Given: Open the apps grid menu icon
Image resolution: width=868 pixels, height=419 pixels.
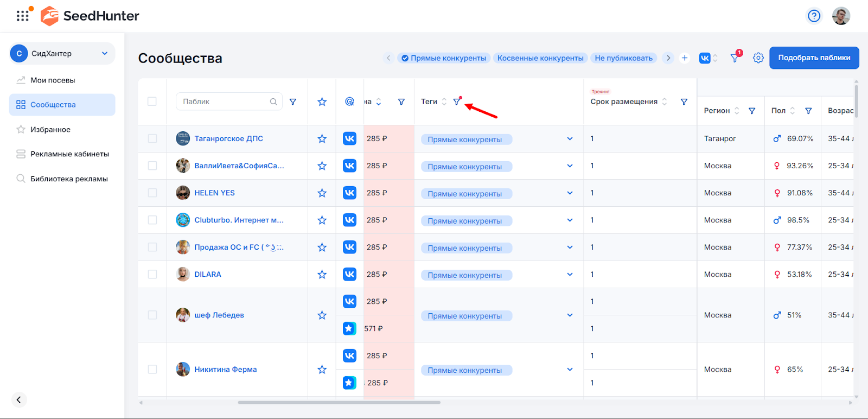Looking at the screenshot, I should click(22, 16).
